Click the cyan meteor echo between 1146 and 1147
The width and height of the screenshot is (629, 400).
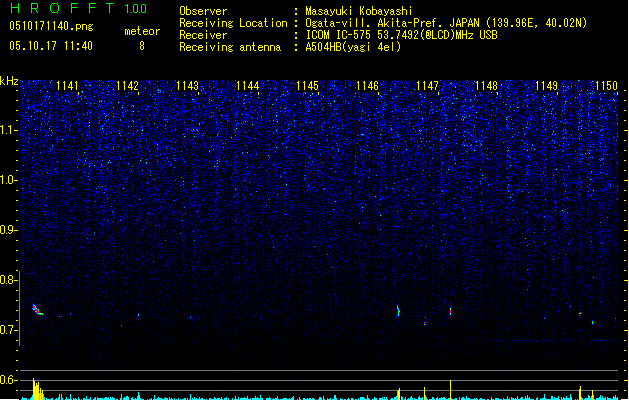tap(398, 311)
